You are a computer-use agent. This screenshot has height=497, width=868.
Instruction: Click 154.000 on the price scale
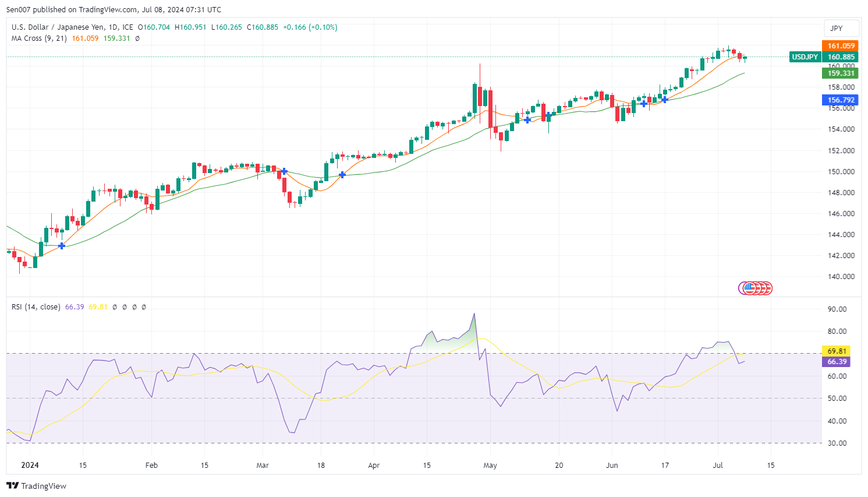(841, 129)
